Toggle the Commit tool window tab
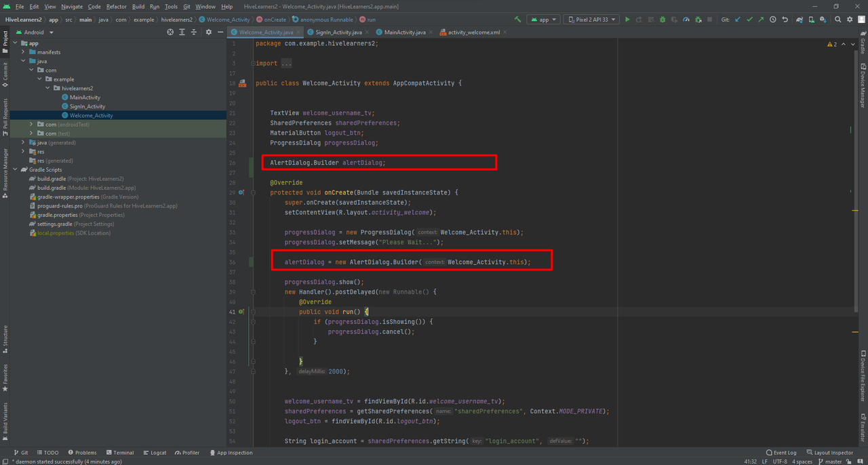Screen dimensions: 868x465 (x=5, y=75)
